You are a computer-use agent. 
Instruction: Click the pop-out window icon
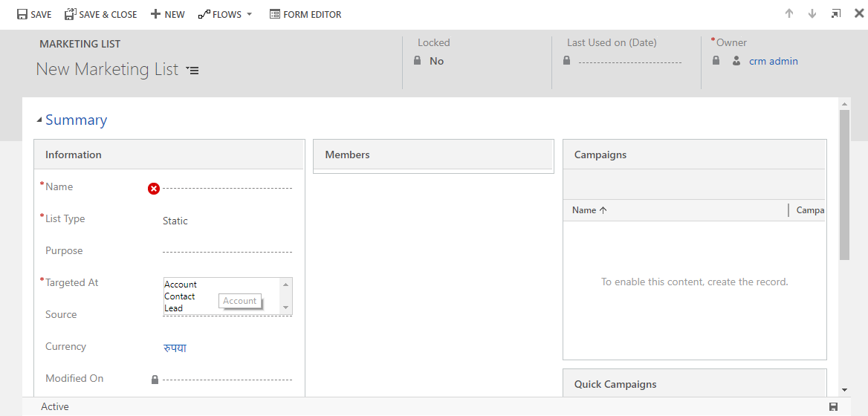836,14
